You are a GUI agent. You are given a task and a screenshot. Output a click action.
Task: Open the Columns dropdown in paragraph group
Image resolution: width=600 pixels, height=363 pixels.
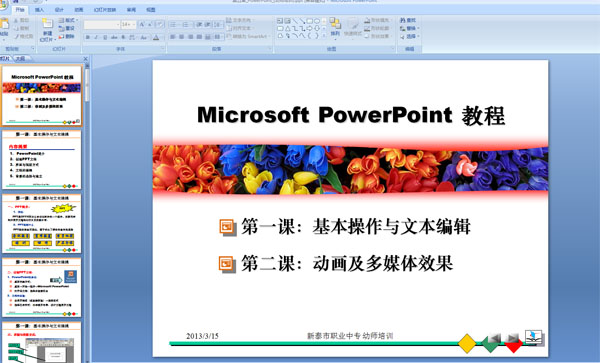coord(218,37)
